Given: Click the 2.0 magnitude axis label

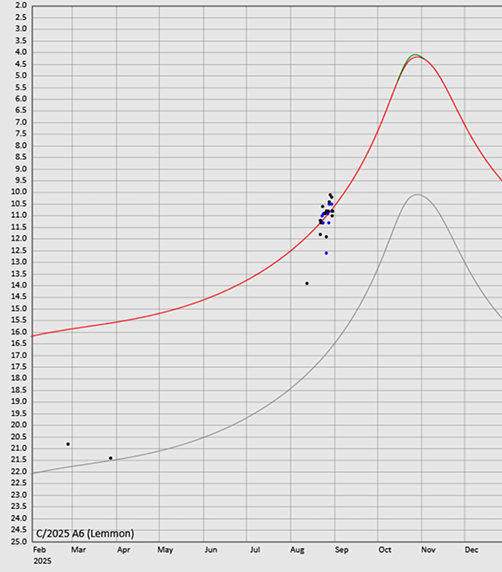Looking at the screenshot, I should pos(21,5).
